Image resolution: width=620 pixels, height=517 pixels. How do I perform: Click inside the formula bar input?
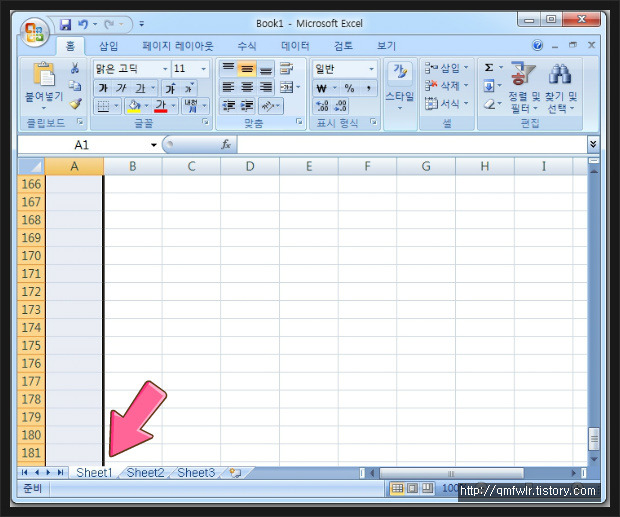412,145
